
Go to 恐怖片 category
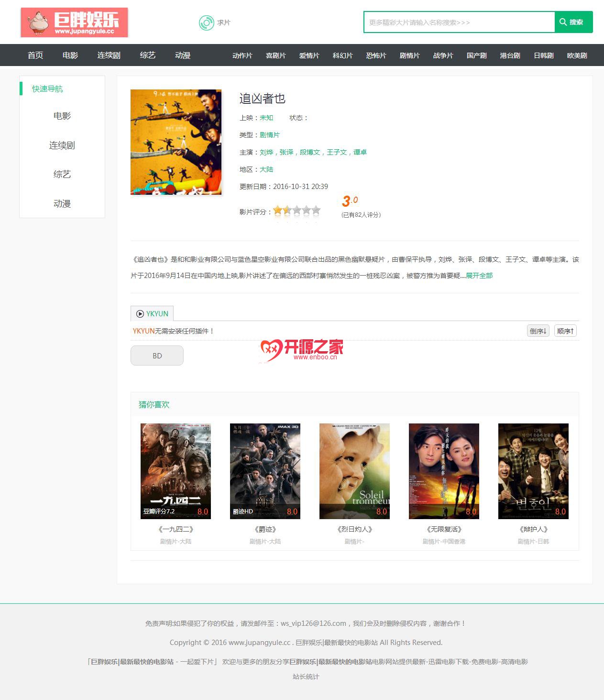(x=376, y=56)
